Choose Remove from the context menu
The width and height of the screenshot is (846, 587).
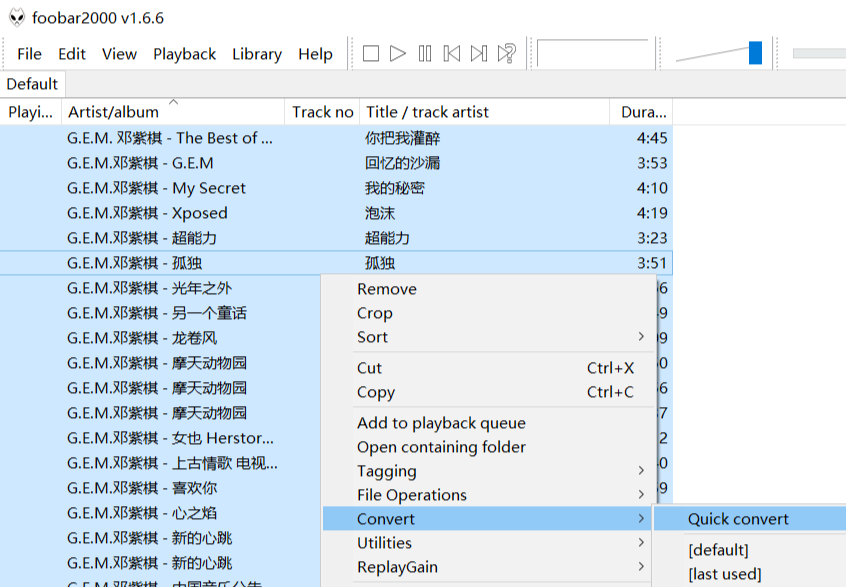(386, 289)
